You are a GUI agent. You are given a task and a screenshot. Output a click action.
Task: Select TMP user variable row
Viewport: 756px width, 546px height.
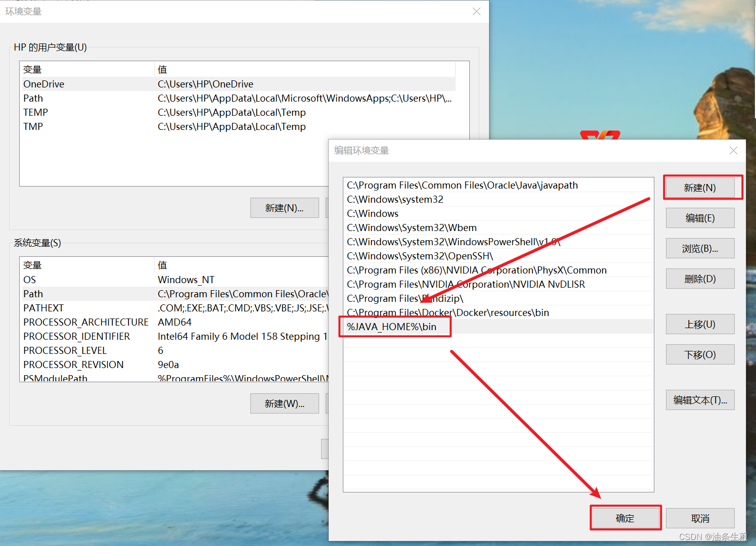(x=238, y=126)
